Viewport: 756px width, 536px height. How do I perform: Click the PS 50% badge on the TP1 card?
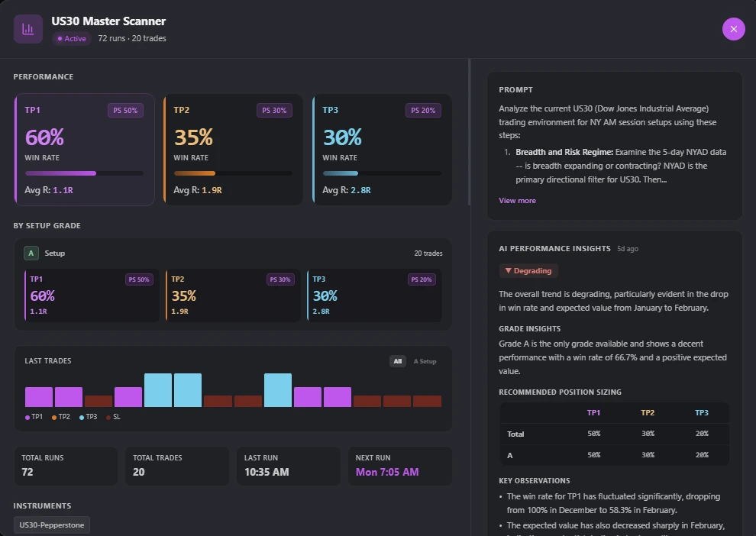[x=125, y=110]
